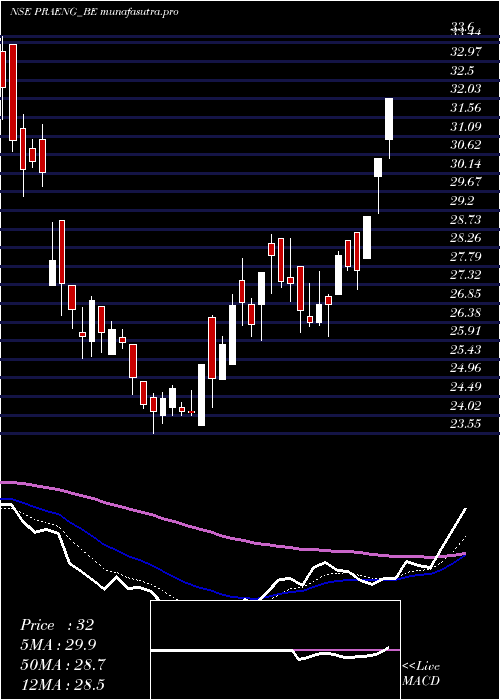Select the 26.85 price axis label

tap(466, 293)
